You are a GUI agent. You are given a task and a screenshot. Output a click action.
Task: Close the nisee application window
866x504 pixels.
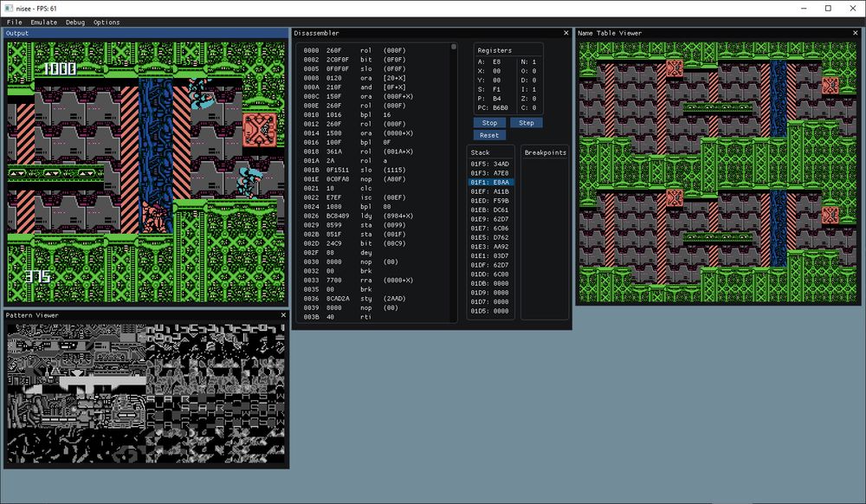click(x=853, y=9)
